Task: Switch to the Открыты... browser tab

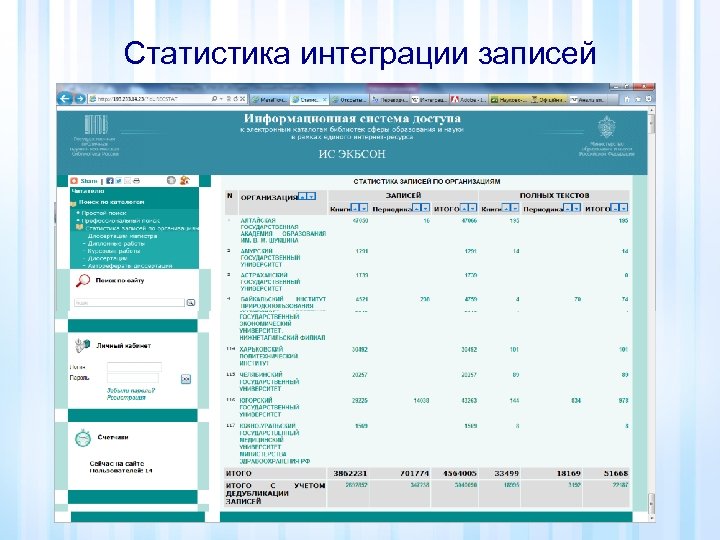Action: tap(349, 99)
